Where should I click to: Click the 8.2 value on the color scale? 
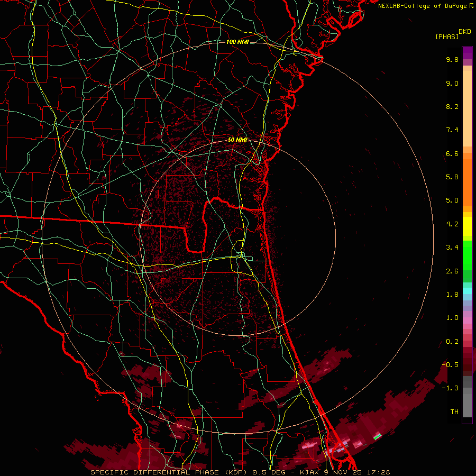coord(452,106)
